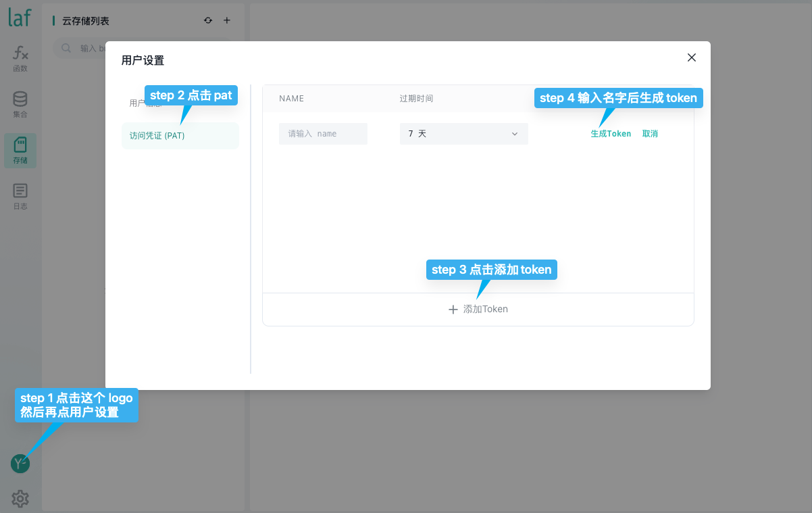This screenshot has width=812, height=513.
Task: Click the NAME column header
Action: pyautogui.click(x=292, y=99)
